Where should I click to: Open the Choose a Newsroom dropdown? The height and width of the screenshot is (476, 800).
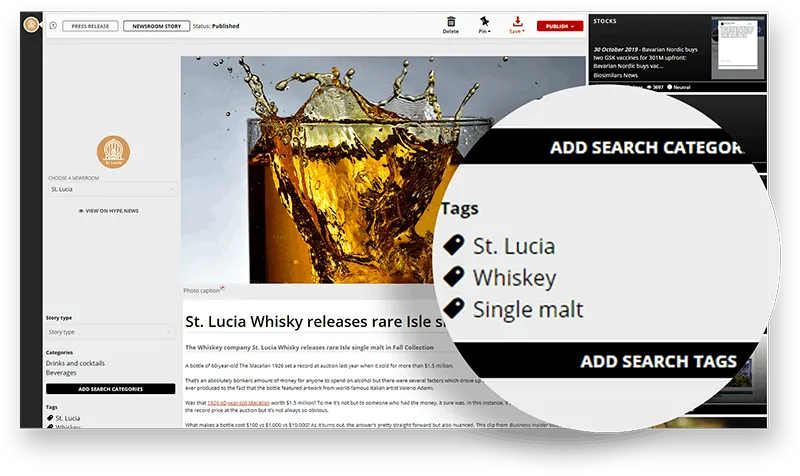[113, 189]
